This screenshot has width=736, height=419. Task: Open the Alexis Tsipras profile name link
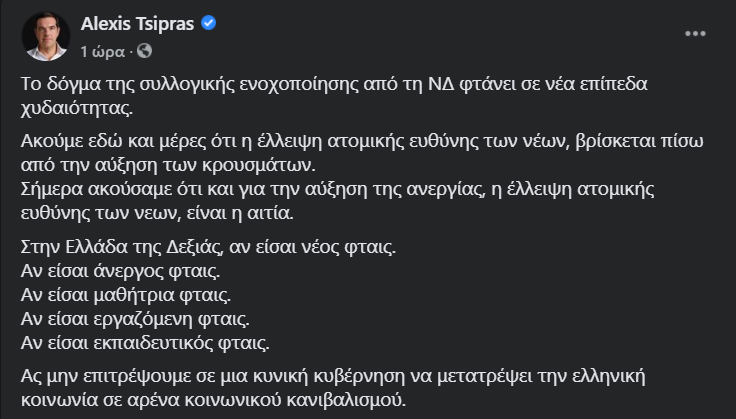pos(135,26)
